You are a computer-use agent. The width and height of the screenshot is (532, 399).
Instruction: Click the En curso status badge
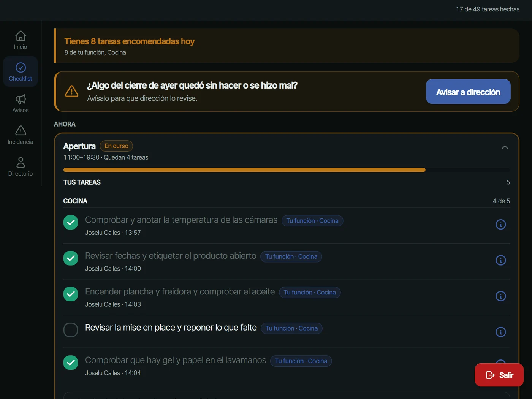116,146
